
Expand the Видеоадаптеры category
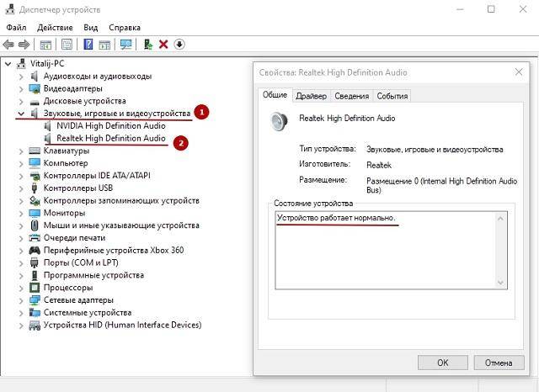coord(20,88)
